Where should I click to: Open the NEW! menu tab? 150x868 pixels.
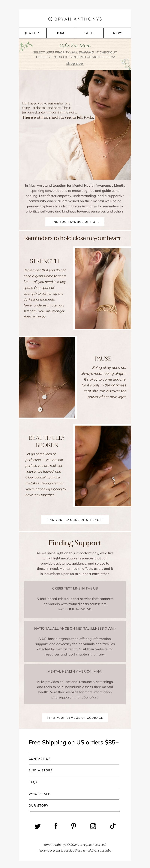[x=118, y=33]
